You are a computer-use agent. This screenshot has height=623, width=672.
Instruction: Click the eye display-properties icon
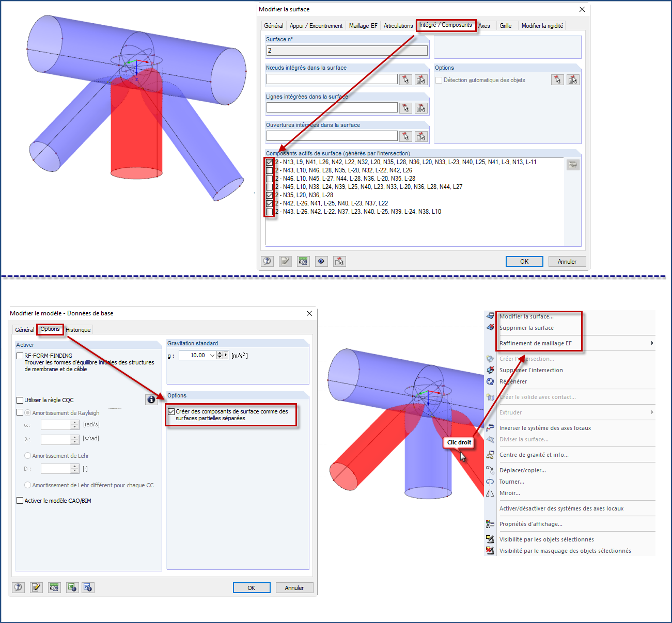tap(321, 261)
